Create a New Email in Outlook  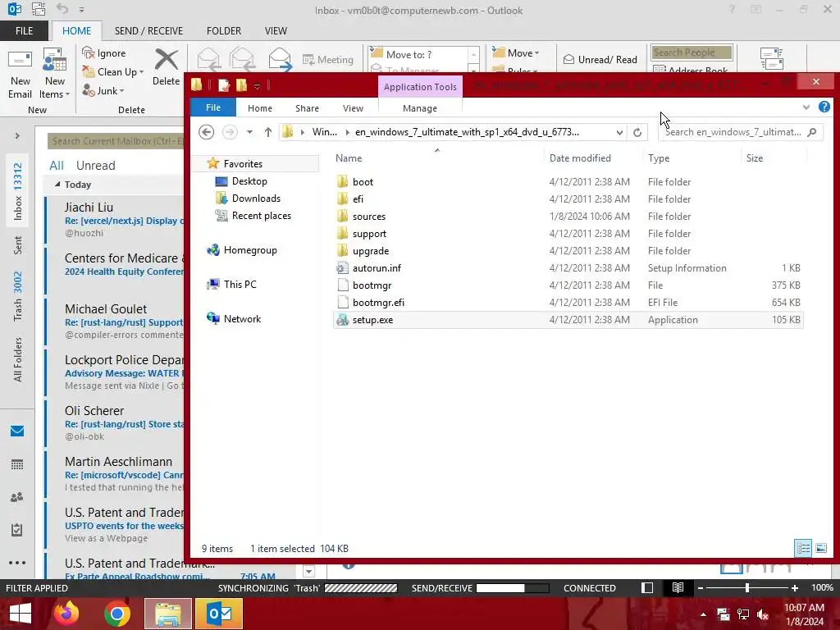20,75
